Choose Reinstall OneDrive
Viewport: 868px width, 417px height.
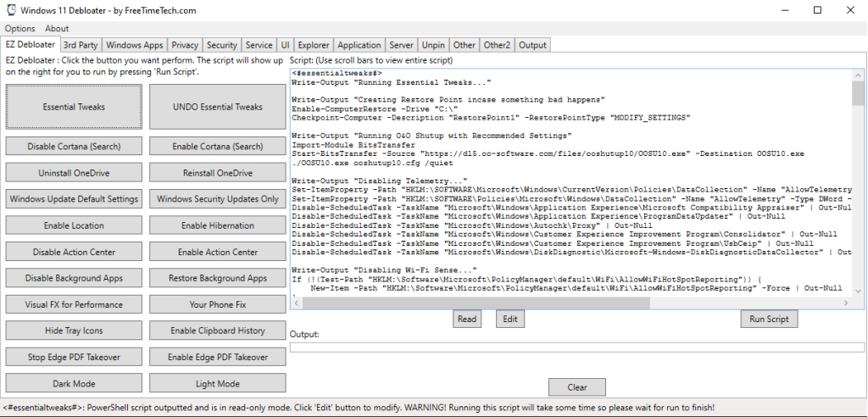pos(218,173)
